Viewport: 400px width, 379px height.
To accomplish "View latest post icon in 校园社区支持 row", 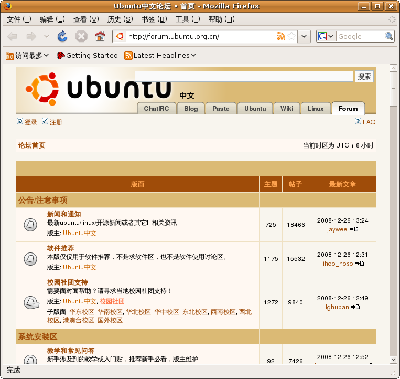I will pos(355,306).
